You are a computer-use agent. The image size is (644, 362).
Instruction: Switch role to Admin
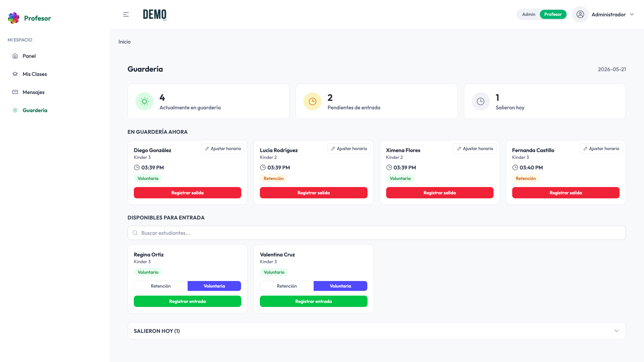529,14
